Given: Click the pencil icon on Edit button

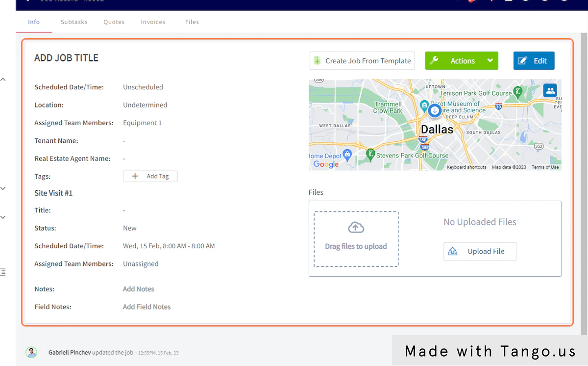Looking at the screenshot, I should [523, 61].
